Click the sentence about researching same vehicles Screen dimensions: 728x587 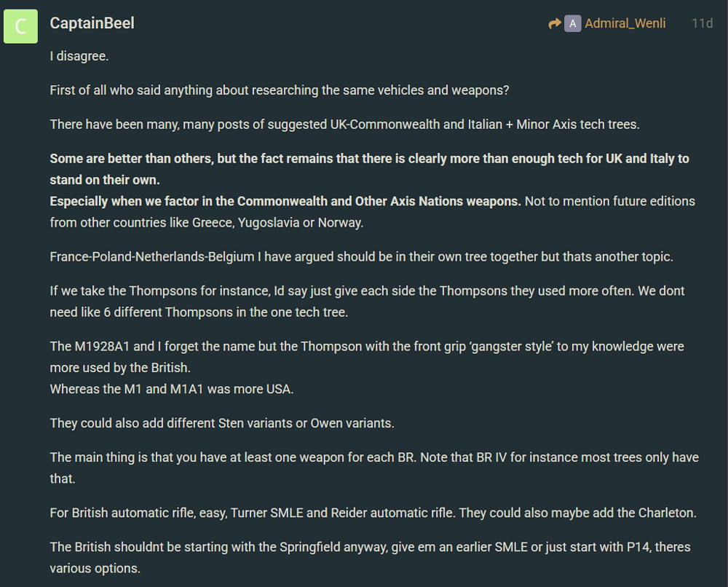click(x=280, y=90)
